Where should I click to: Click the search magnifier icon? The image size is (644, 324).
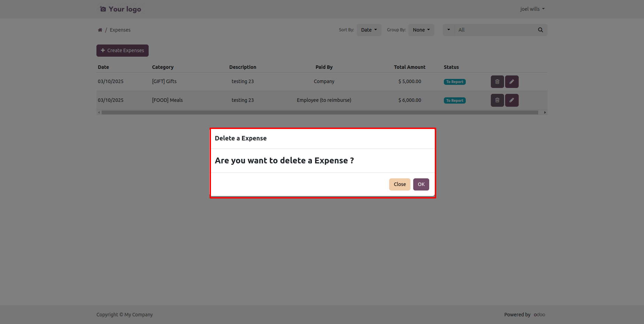point(540,30)
